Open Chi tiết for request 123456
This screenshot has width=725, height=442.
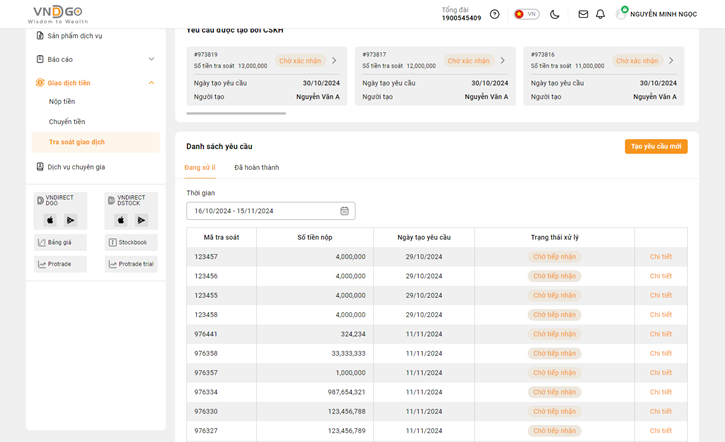click(661, 276)
